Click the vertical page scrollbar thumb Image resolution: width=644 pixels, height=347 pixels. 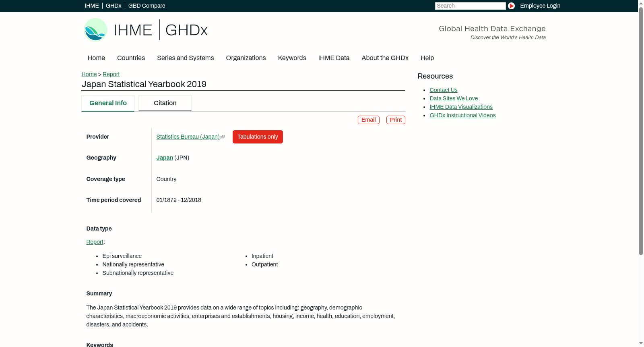[641, 131]
